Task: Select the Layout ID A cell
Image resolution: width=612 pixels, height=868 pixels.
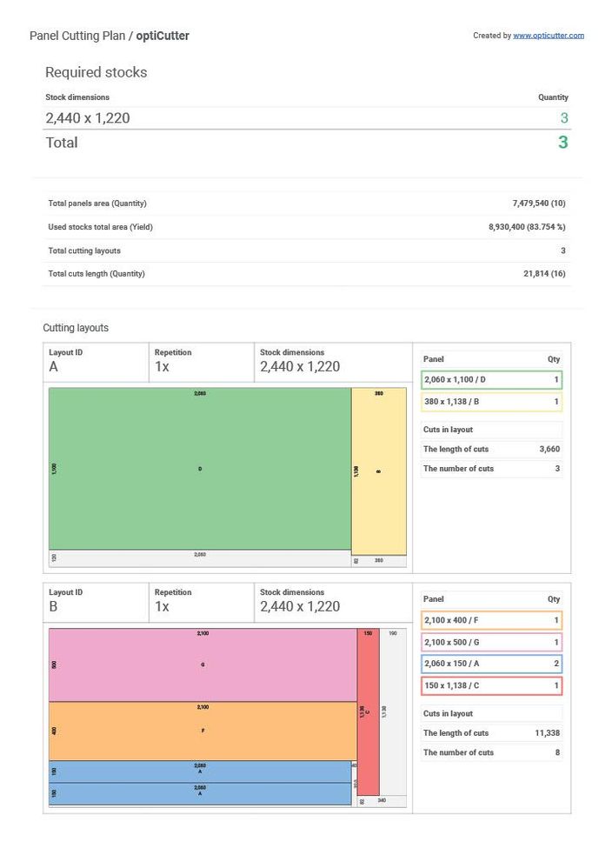Action: pyautogui.click(x=96, y=360)
